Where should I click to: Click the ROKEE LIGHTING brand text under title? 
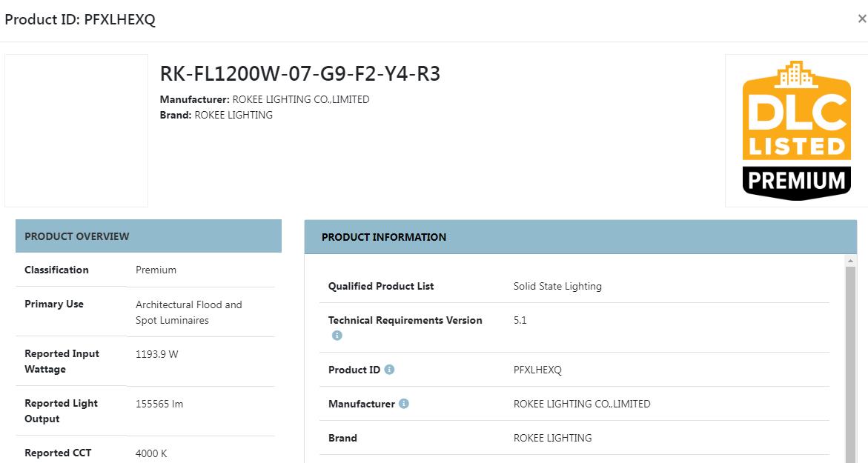[233, 115]
